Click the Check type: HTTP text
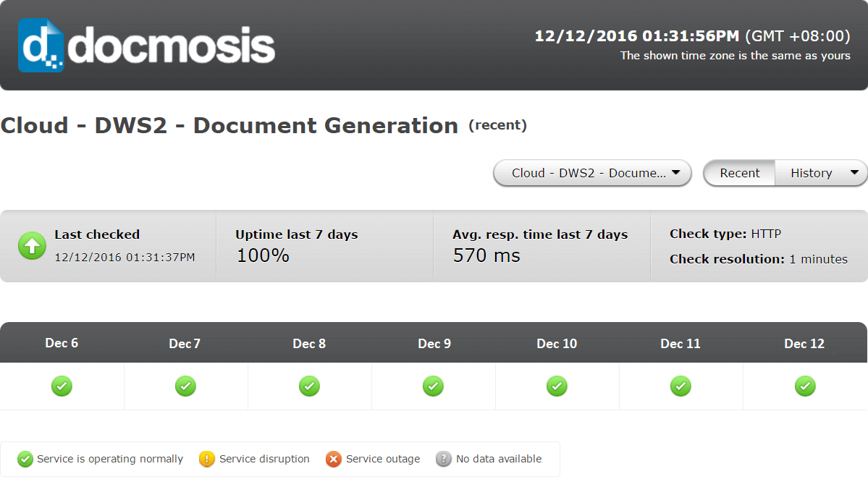Image resolution: width=868 pixels, height=482 pixels. 725,234
